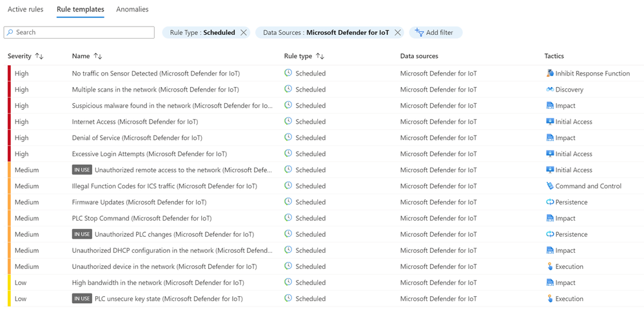The height and width of the screenshot is (309, 644).
Task: Click Persistence icon in Firmware Updates row
Action: click(x=550, y=202)
